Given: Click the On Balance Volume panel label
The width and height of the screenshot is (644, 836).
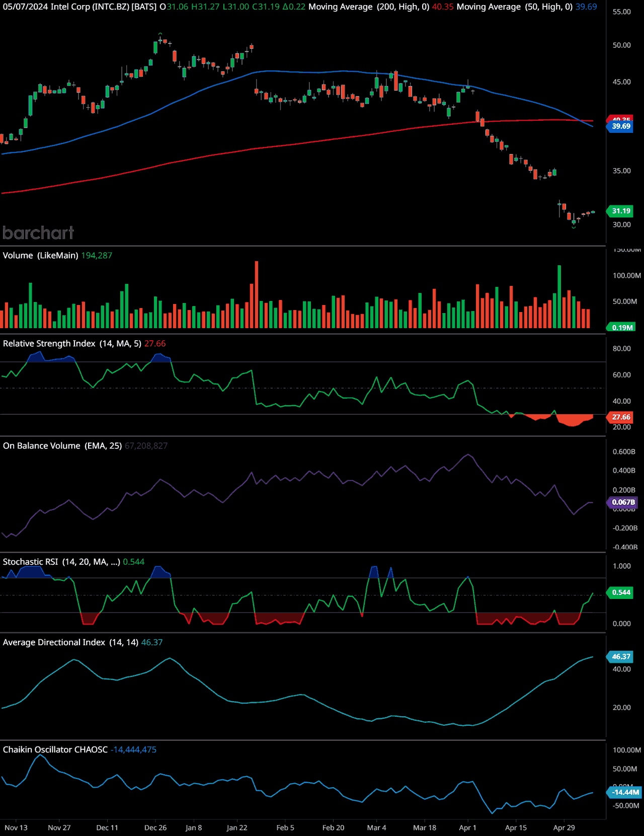Looking at the screenshot, I should coord(62,445).
